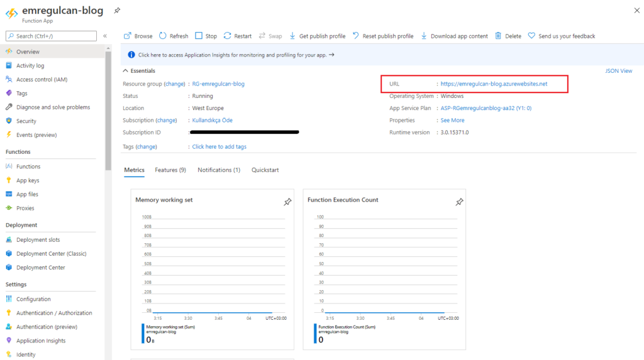Pin the emregulcan-blog function app to dashboard
Viewport: 644px width, 360px height.
point(117,11)
